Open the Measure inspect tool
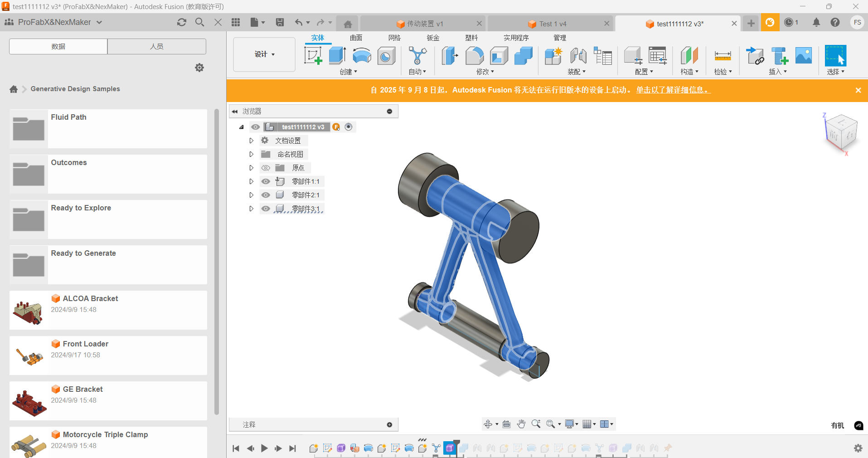Screen dimensions: 868x458 (723, 56)
